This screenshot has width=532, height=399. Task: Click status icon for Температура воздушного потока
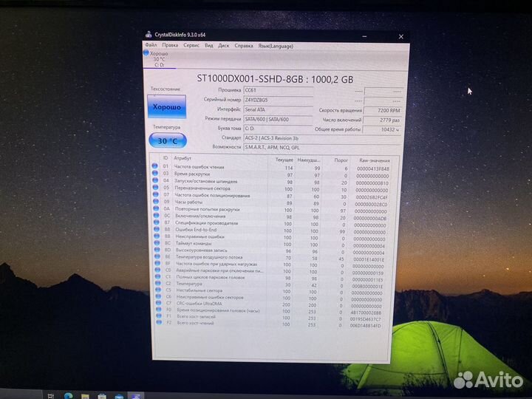157,256
